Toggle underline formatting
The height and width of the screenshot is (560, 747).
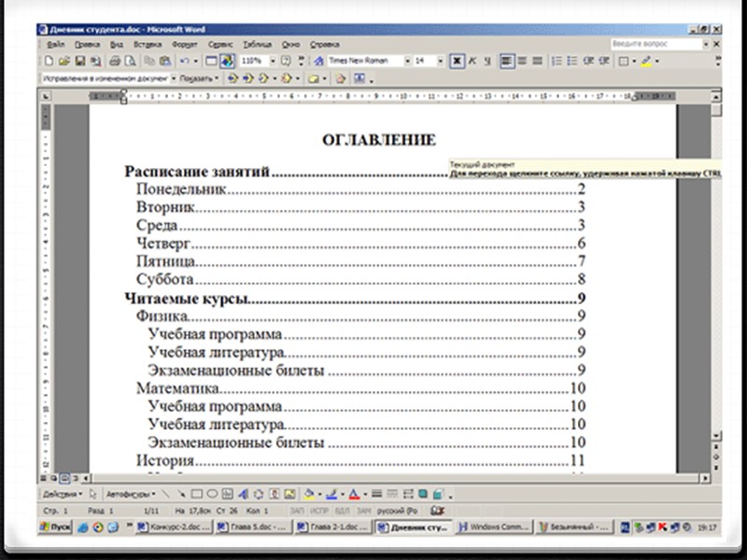point(487,61)
